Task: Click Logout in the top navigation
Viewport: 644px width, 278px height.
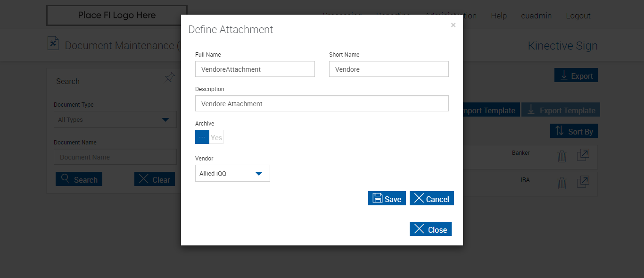Action: (x=578, y=16)
